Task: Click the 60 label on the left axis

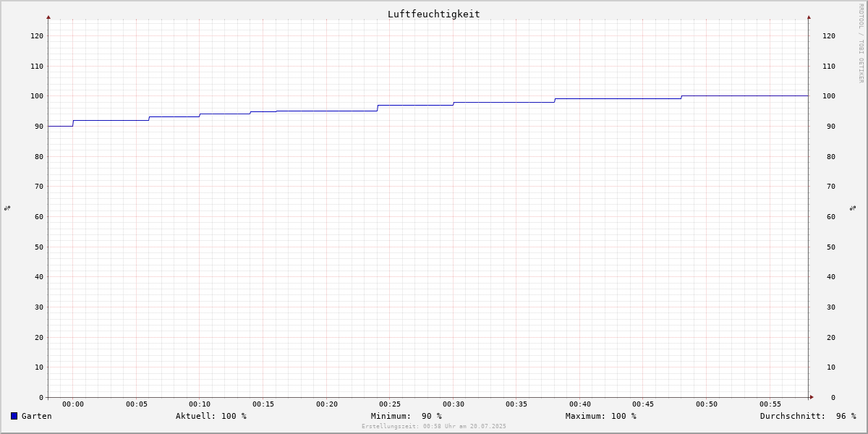Action: tap(39, 216)
